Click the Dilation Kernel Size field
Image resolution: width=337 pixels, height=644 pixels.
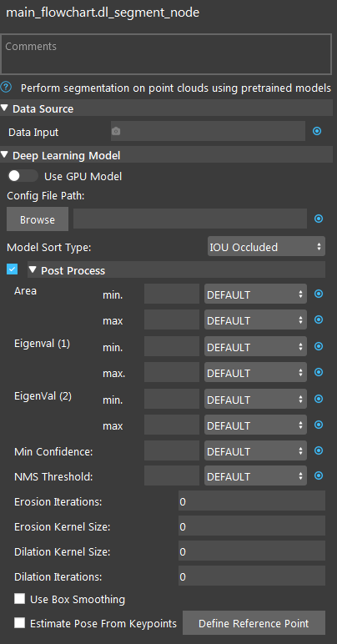tap(252, 551)
